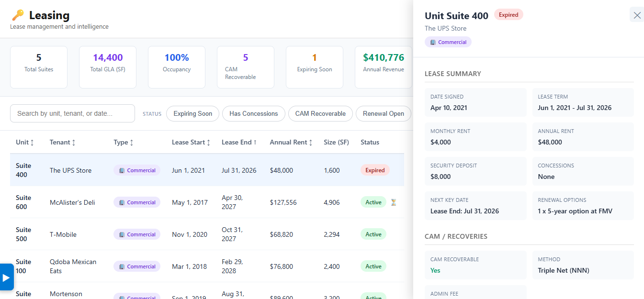Toggle the CAM Recoverable filter chip
Screen dimensions: 644x299
(x=320, y=113)
